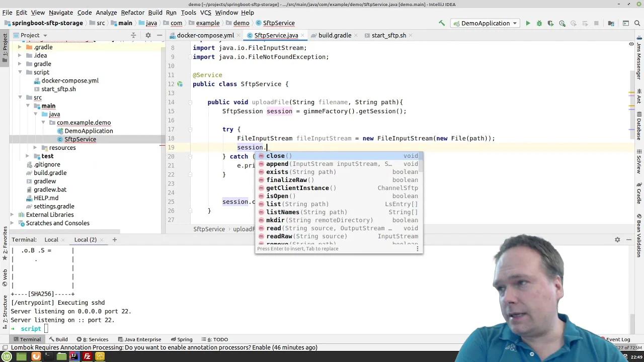Toggle the Structure tool window sidebar button

(x=5, y=309)
